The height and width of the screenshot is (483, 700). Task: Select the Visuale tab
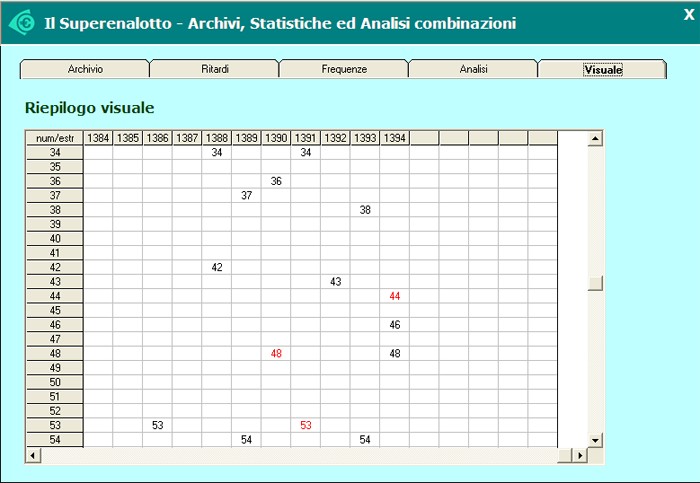(x=603, y=69)
